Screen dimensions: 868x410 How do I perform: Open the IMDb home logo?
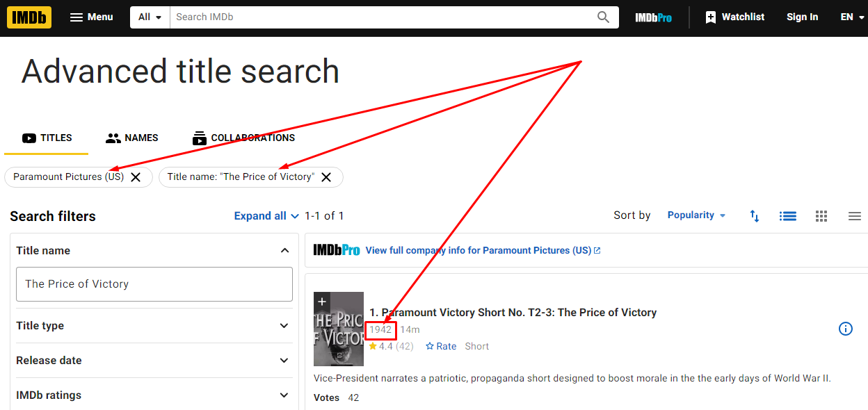29,17
